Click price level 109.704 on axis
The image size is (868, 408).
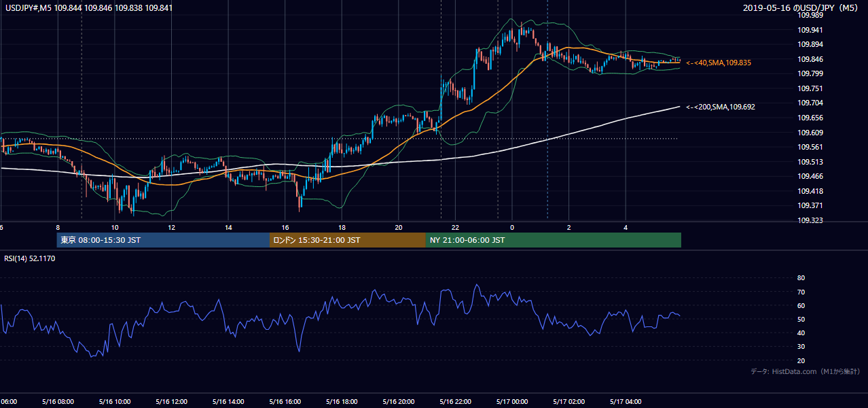810,103
